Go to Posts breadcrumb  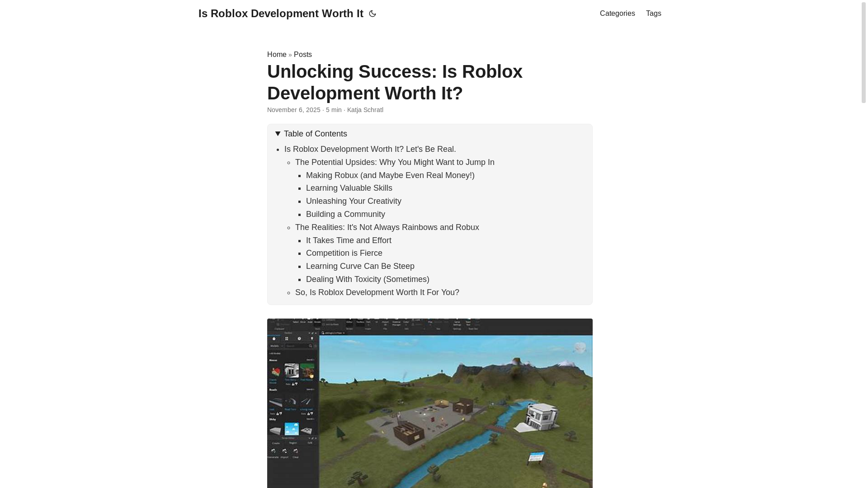(303, 54)
